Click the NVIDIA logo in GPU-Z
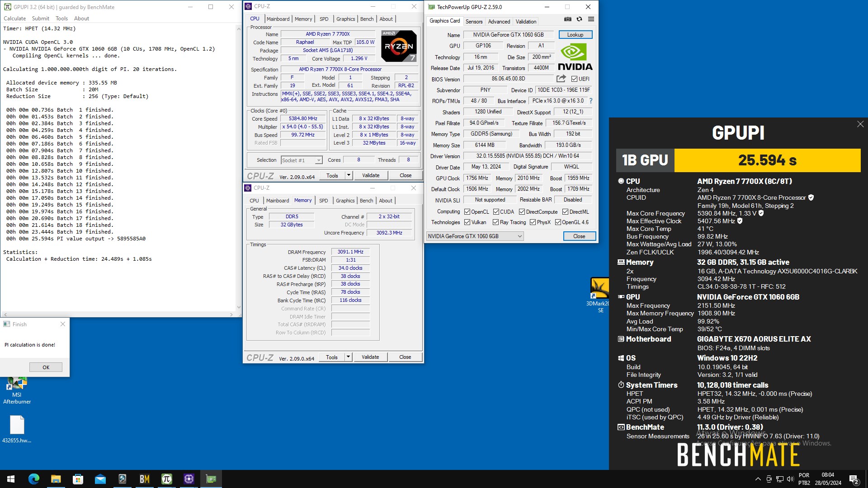Image resolution: width=868 pixels, height=488 pixels. coord(575,57)
